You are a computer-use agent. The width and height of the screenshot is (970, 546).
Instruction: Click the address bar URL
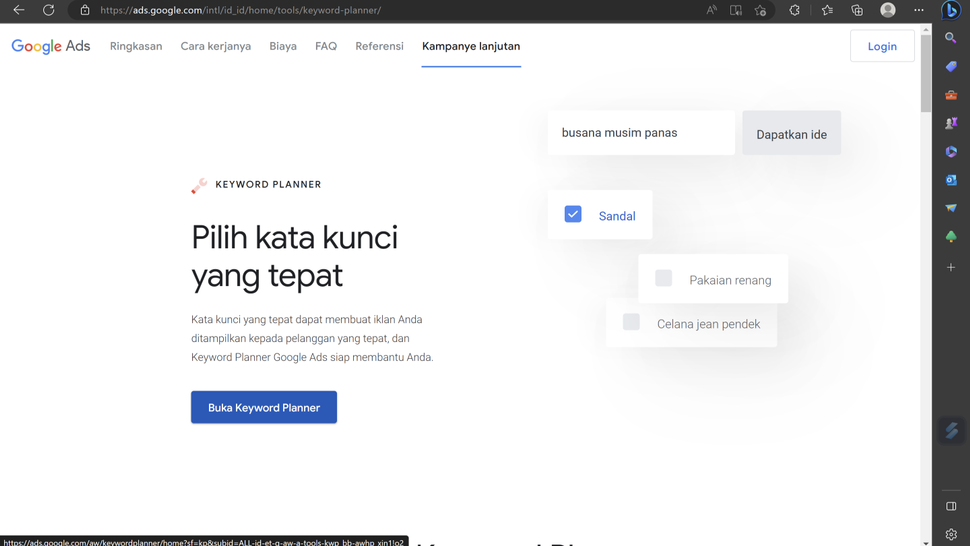240,11
